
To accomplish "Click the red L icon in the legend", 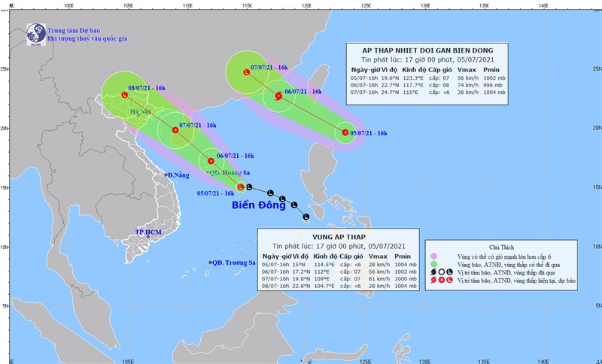I will click(x=449, y=280).
